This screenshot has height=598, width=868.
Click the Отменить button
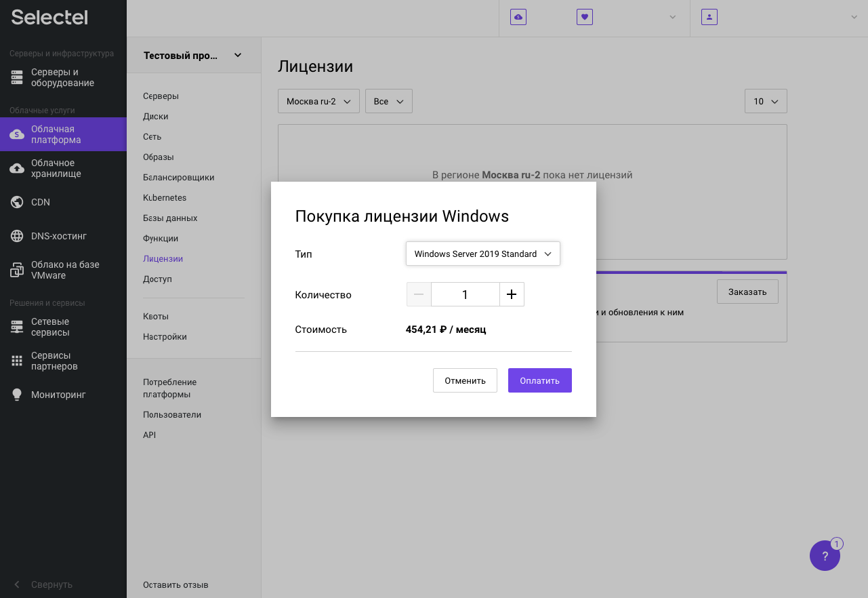(x=466, y=380)
